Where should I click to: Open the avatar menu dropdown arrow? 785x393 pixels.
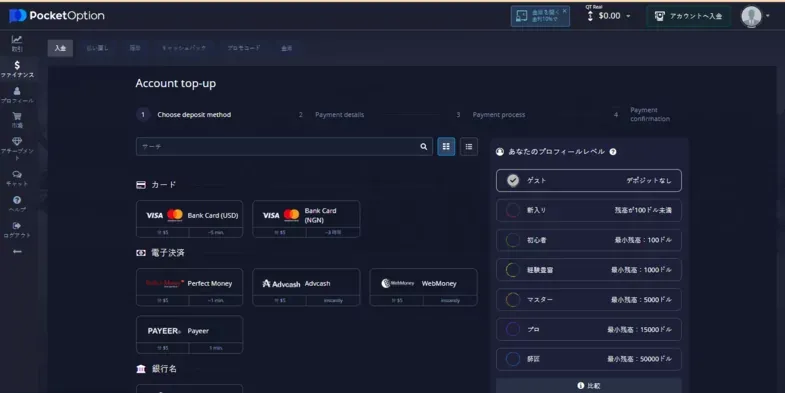tap(768, 16)
